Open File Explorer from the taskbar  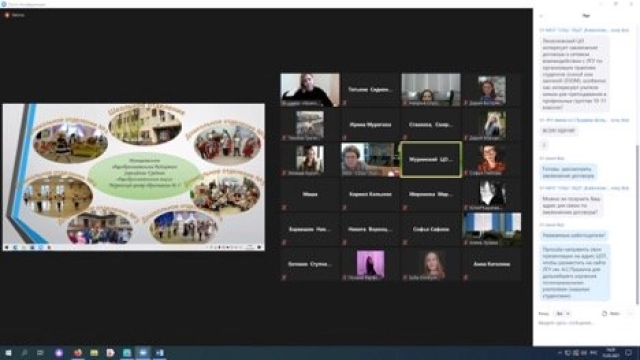[x=94, y=353]
